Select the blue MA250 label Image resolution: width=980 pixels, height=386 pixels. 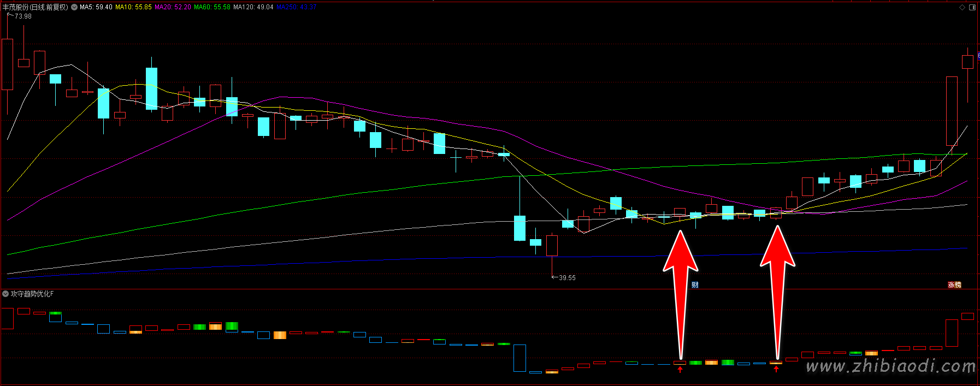pyautogui.click(x=296, y=7)
